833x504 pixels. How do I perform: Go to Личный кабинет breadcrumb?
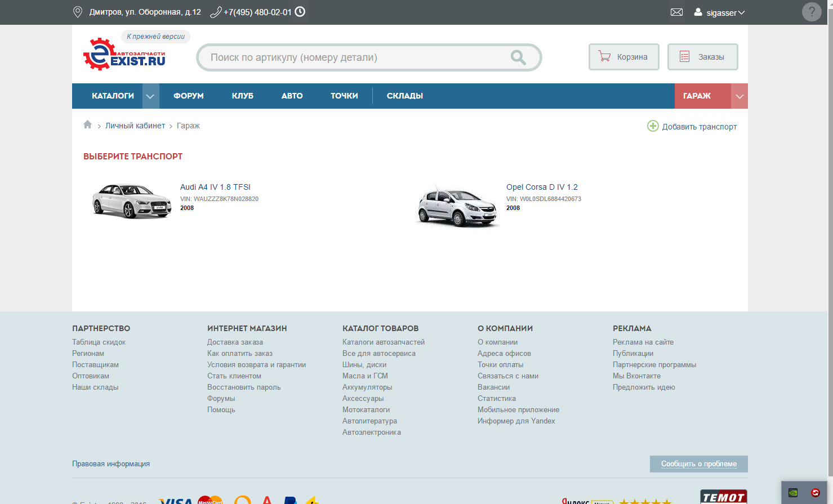coord(135,126)
